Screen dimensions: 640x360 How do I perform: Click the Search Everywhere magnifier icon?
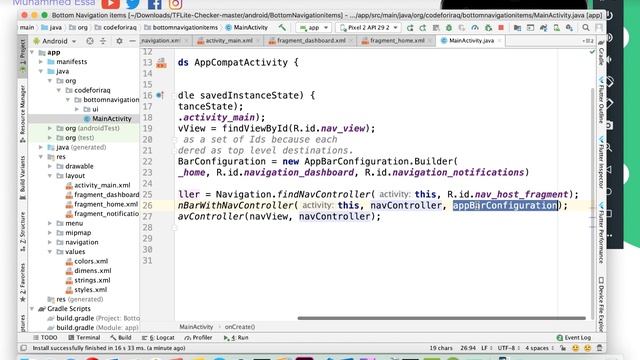(586, 28)
